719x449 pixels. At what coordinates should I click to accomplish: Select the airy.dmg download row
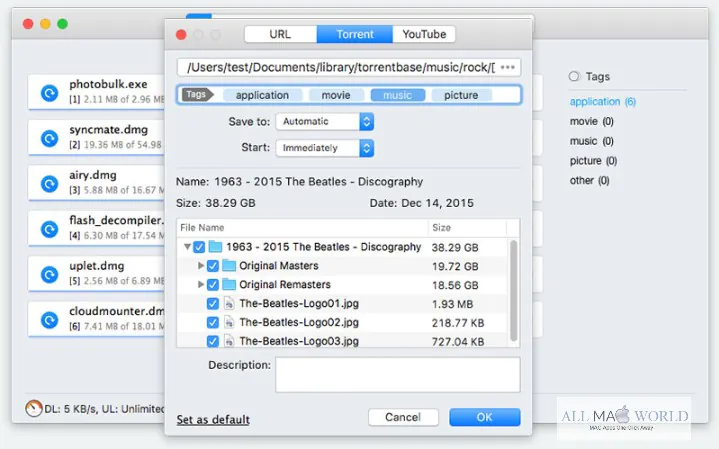coord(96,183)
